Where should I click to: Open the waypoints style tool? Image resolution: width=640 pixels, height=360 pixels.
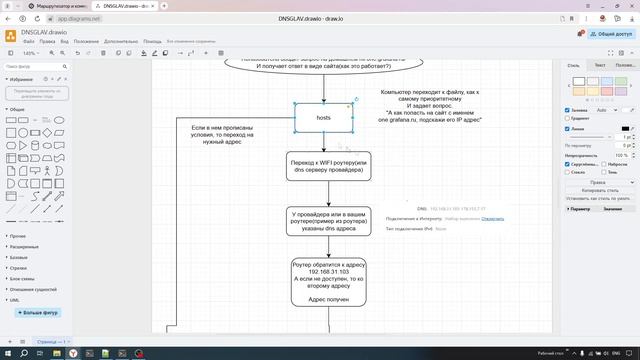tap(191, 53)
